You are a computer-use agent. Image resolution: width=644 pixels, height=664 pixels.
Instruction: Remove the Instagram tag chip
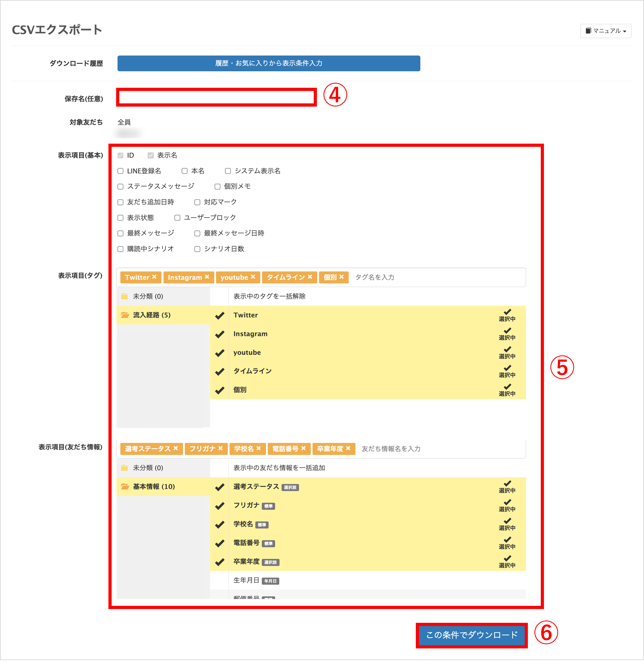(207, 277)
